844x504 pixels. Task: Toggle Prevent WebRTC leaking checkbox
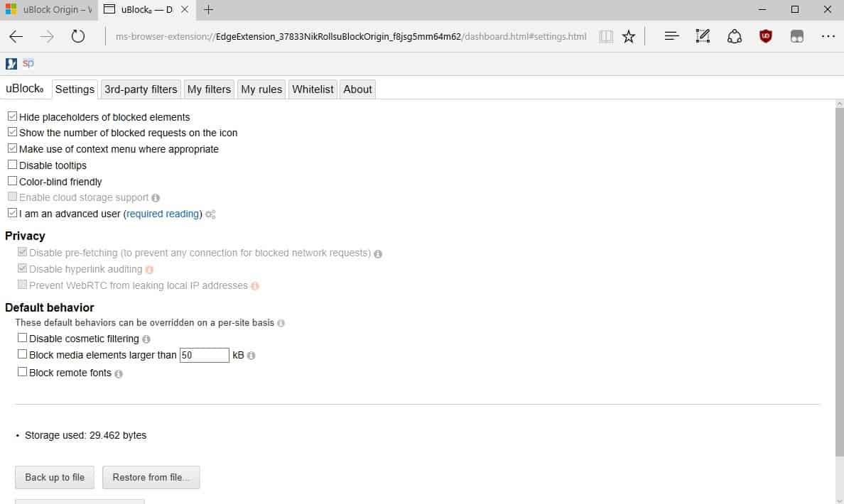(x=22, y=285)
